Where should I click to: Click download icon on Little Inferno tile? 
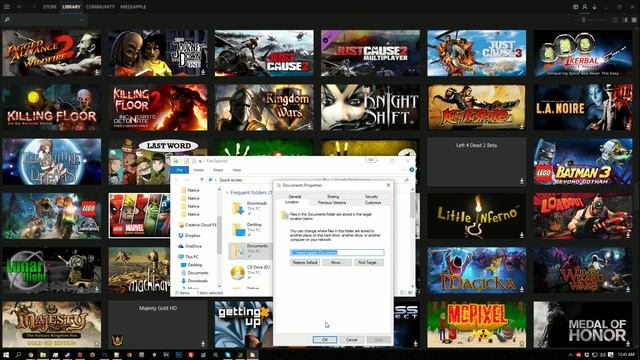click(x=522, y=235)
